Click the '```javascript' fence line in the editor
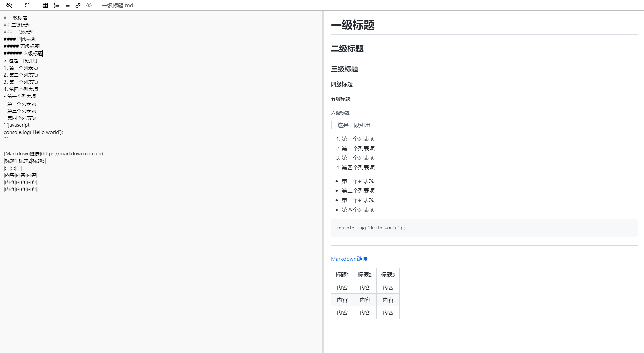Image resolution: width=644 pixels, height=353 pixels. point(17,125)
